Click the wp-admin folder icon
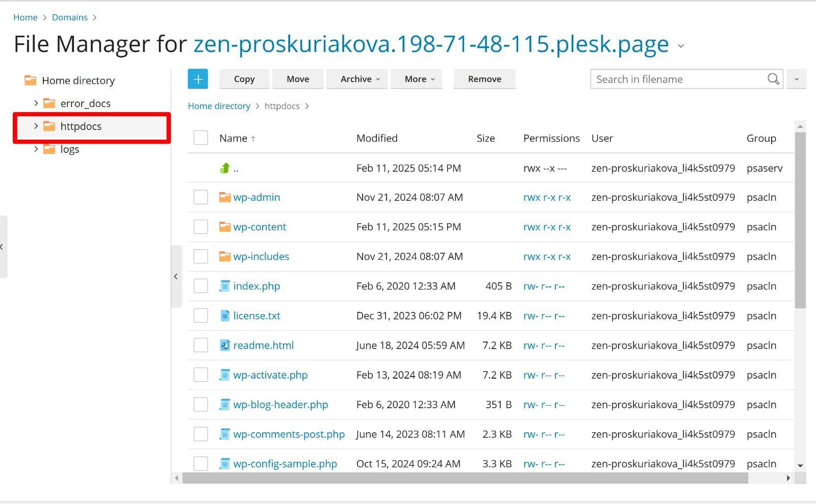816x504 pixels. tap(224, 197)
